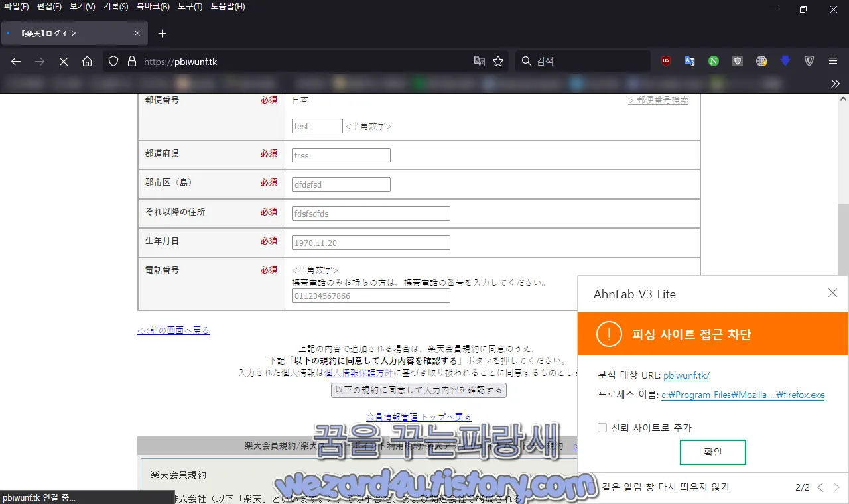The image size is (849, 504).
Task: View site security lock information
Action: point(131,61)
